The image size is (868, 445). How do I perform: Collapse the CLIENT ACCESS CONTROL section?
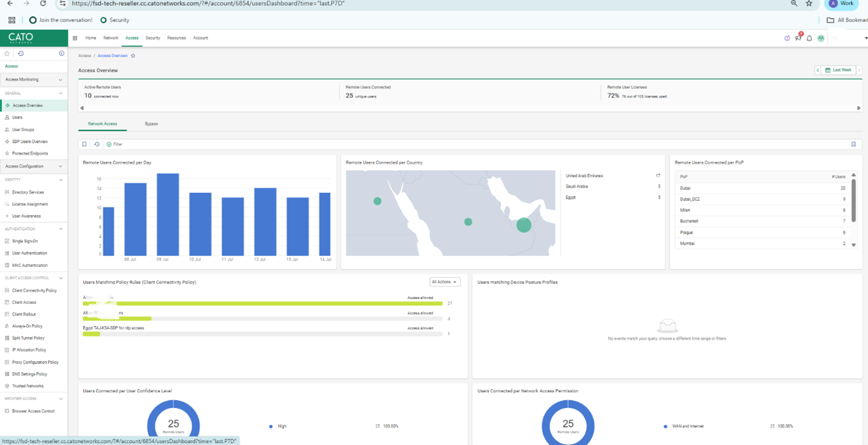click(61, 278)
